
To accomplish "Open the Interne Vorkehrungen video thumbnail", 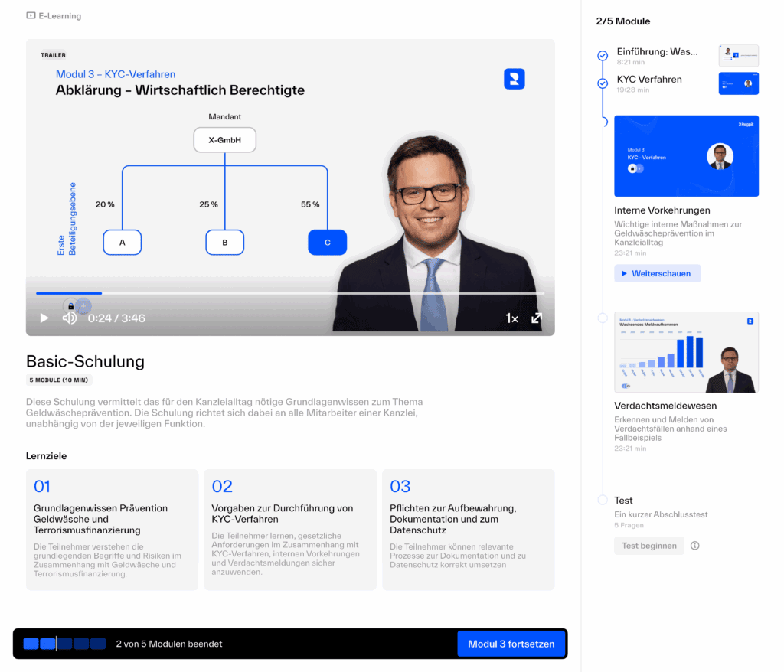I will (686, 155).
